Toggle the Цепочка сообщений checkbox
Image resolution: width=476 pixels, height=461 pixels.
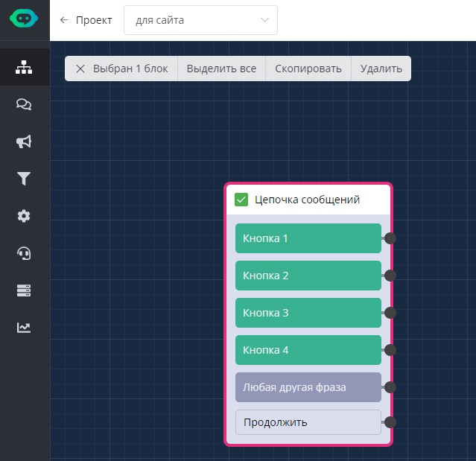point(241,200)
